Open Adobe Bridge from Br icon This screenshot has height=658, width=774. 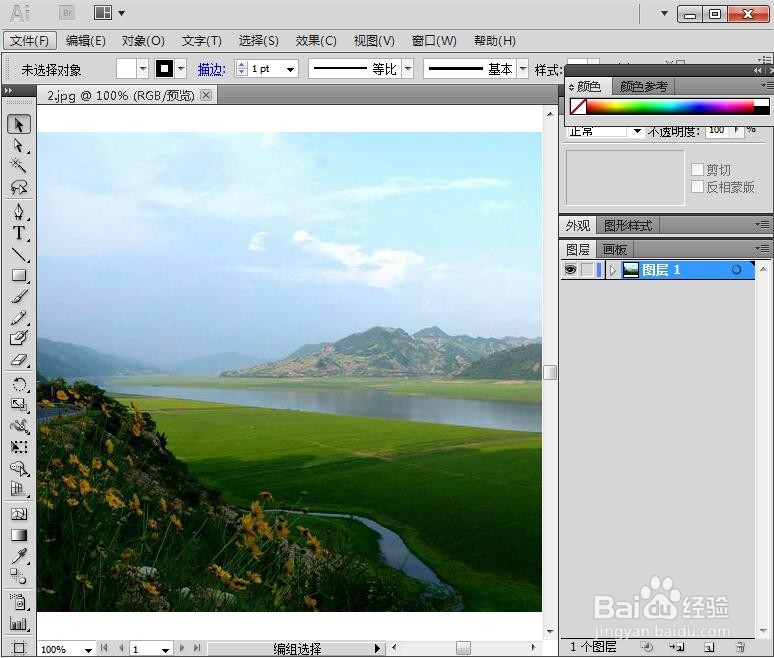(x=67, y=13)
